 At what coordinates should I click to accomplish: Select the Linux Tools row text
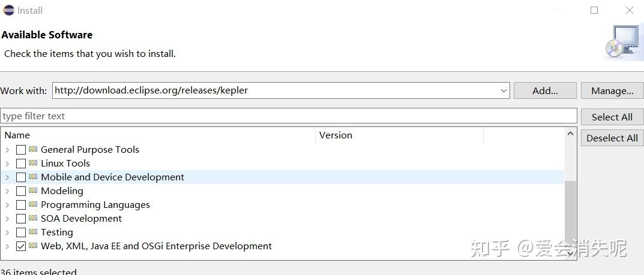[65, 163]
